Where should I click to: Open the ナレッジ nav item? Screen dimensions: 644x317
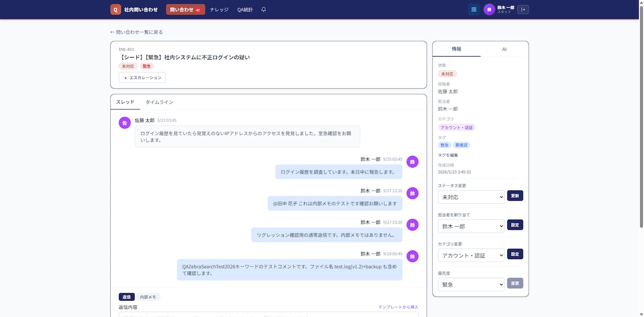tap(219, 10)
